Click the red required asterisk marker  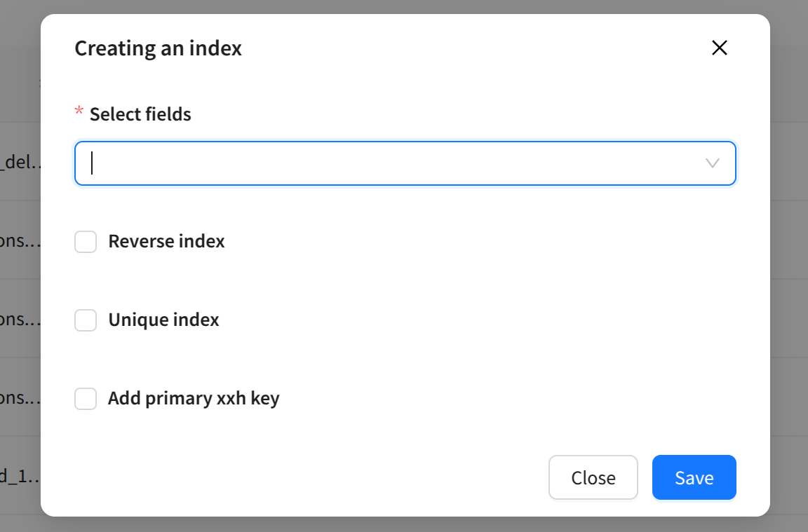tap(79, 112)
